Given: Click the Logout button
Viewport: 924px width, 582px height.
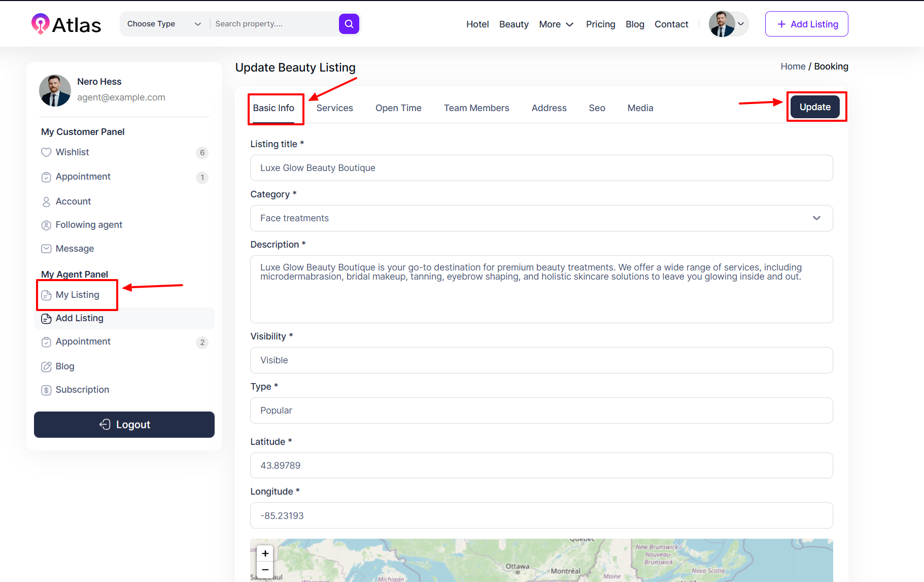Looking at the screenshot, I should pos(124,425).
